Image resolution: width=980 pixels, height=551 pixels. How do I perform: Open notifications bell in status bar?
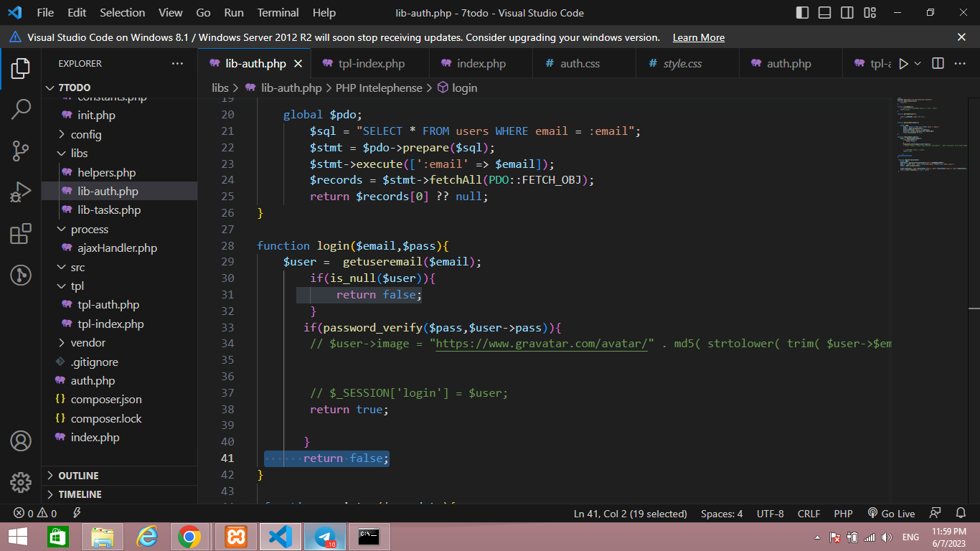point(961,514)
